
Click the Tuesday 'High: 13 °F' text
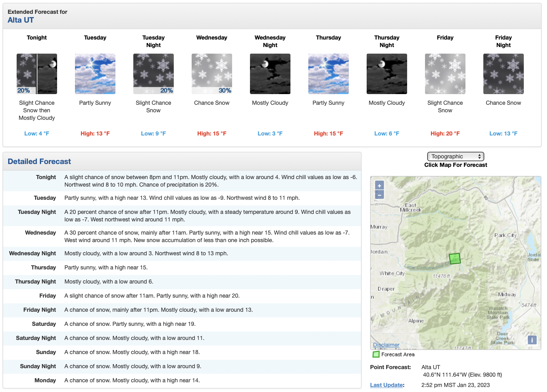pyautogui.click(x=95, y=134)
